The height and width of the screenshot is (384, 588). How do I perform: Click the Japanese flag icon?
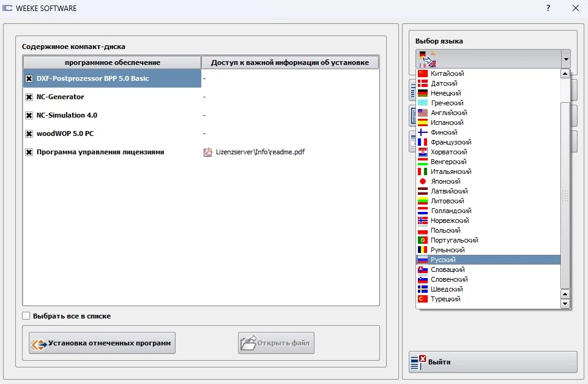point(423,181)
